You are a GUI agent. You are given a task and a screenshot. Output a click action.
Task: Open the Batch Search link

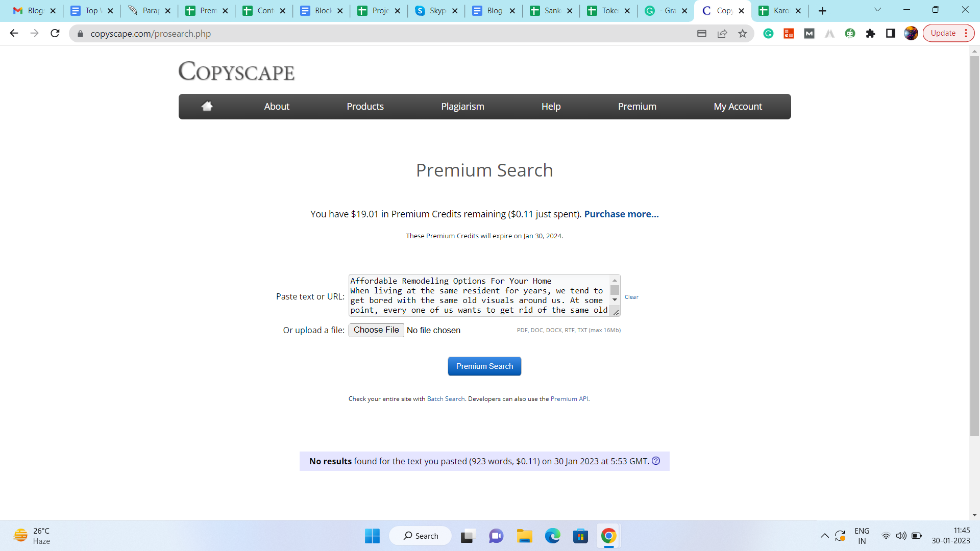pos(446,399)
